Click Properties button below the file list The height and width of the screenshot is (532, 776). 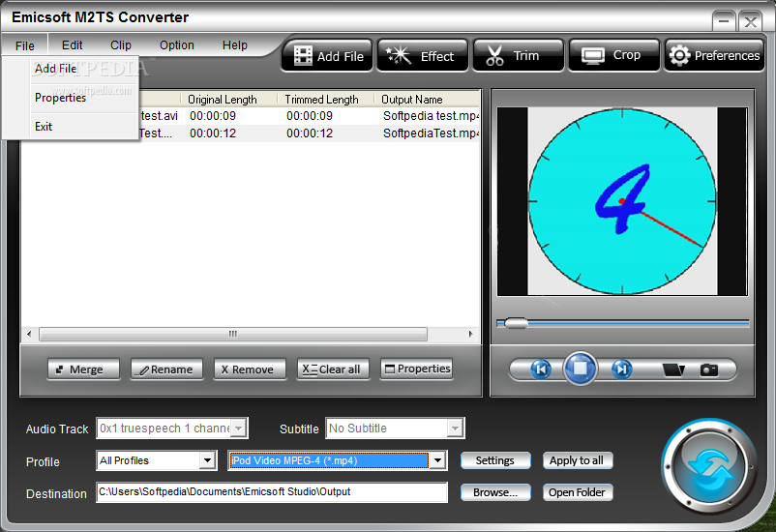point(417,369)
